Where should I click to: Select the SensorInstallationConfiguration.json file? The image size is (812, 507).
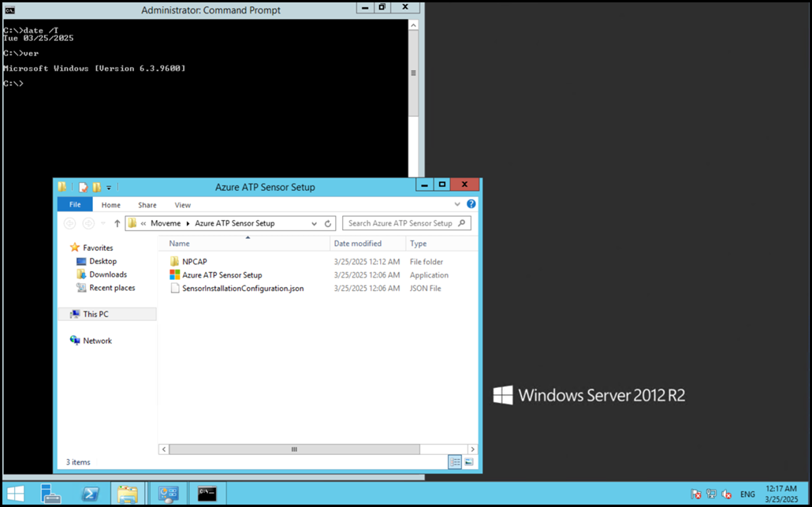[x=242, y=289]
